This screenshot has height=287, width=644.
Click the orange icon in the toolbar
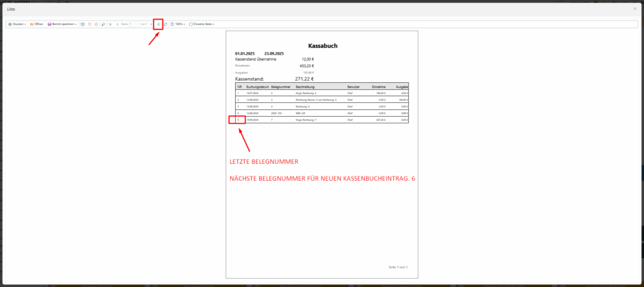coord(89,24)
